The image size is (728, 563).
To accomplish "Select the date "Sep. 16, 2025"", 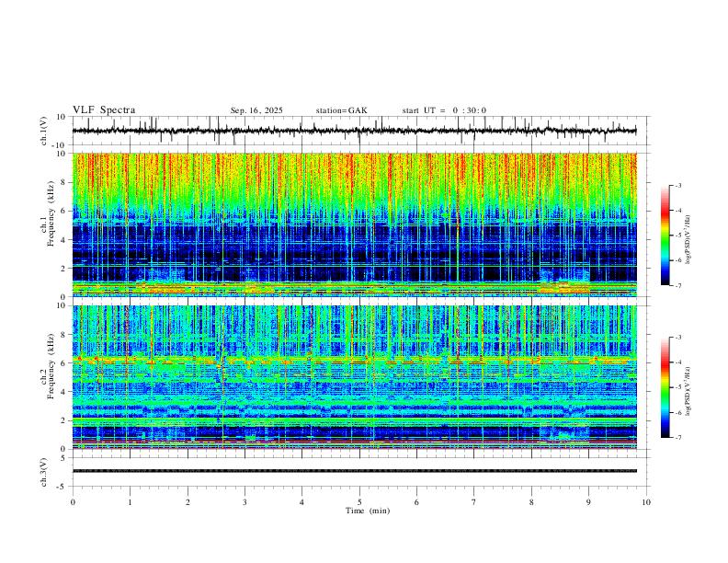I will tap(256, 110).
